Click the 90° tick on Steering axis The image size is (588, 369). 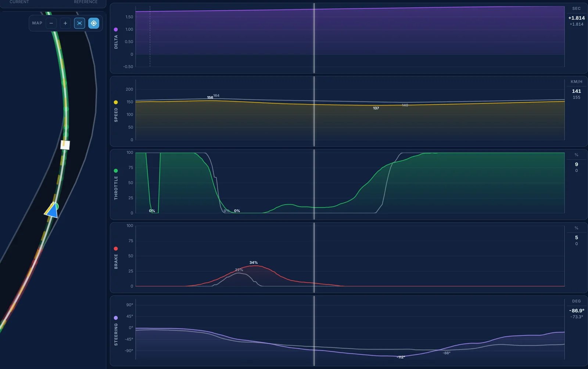point(130,305)
